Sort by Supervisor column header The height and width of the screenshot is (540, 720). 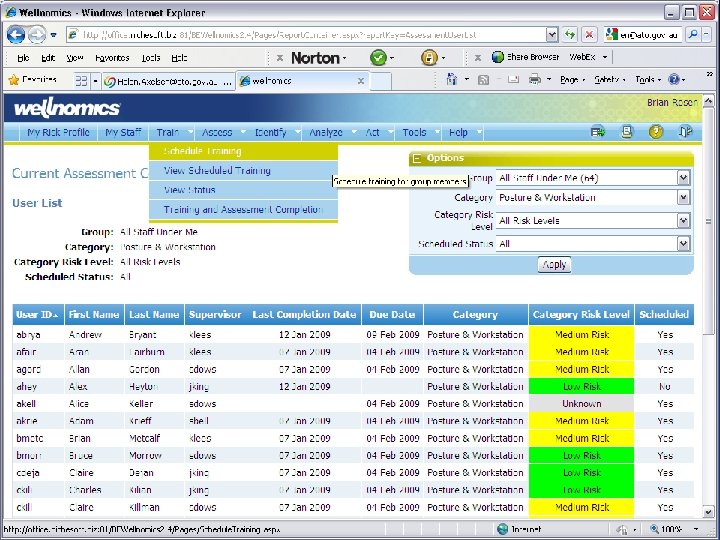[x=215, y=315]
